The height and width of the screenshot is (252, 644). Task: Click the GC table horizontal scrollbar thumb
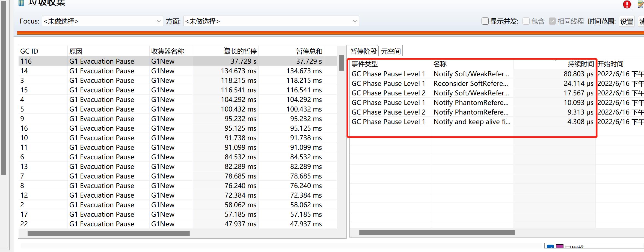109,233
